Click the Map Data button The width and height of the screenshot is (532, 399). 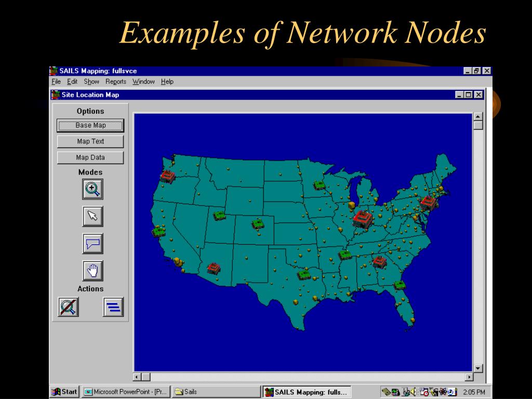(x=90, y=157)
